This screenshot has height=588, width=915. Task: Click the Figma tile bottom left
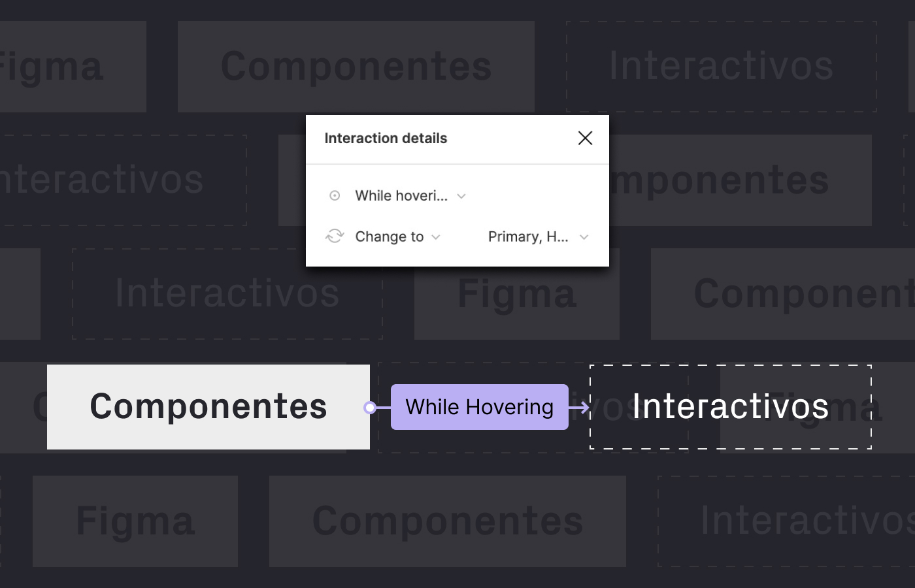(135, 521)
